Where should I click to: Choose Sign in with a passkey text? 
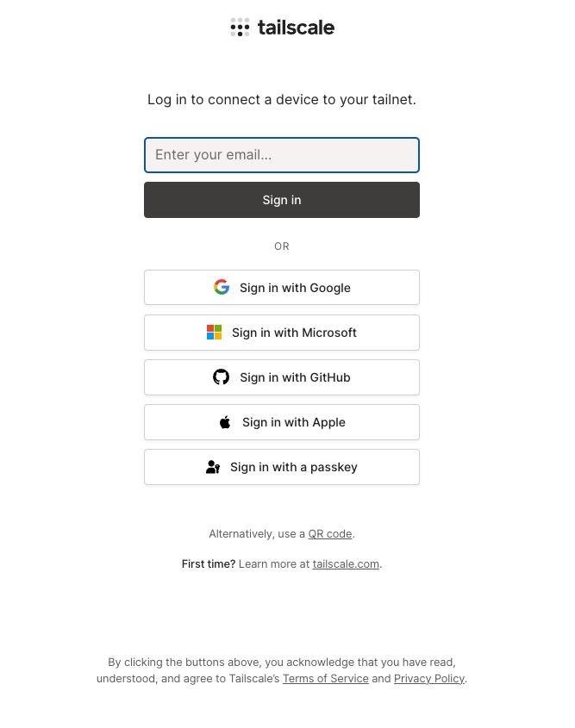click(x=294, y=467)
